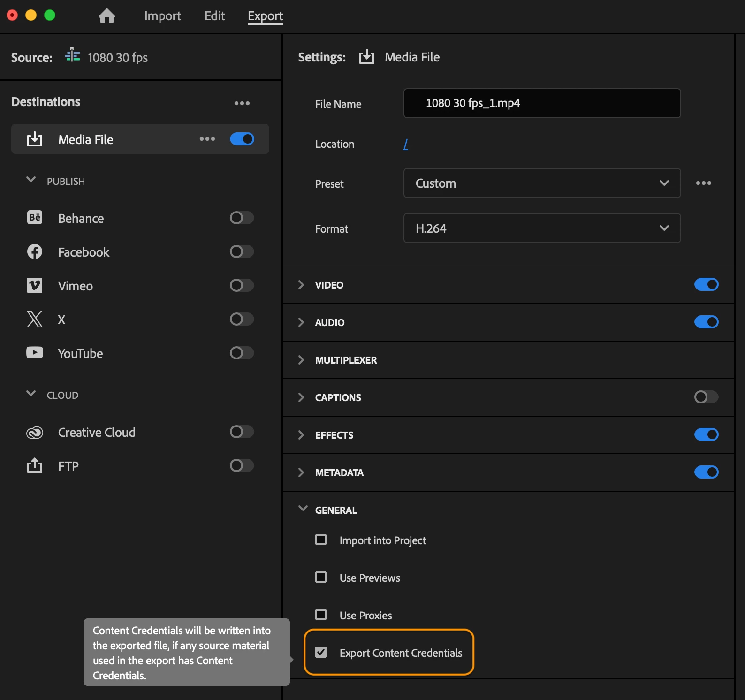Click the File Name field
The height and width of the screenshot is (700, 745).
click(542, 103)
